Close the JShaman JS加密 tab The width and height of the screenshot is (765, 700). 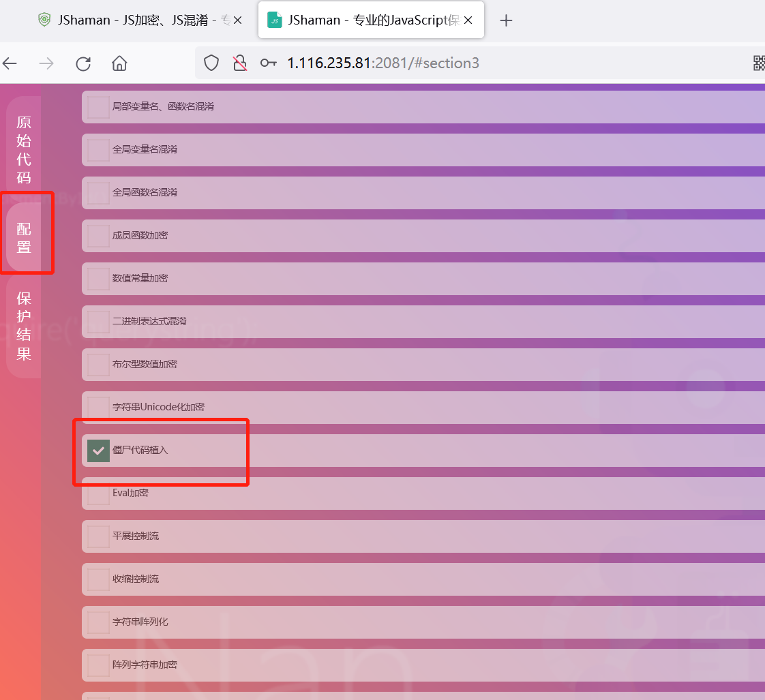[x=237, y=20]
